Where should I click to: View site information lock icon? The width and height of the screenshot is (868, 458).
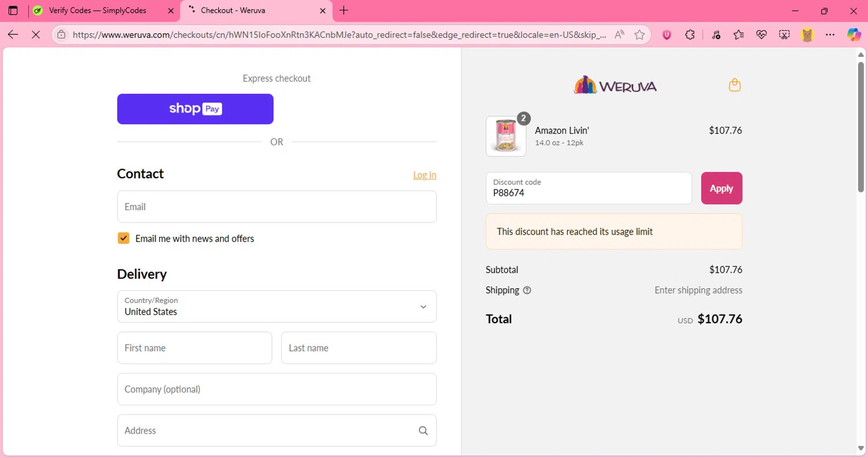pyautogui.click(x=61, y=35)
